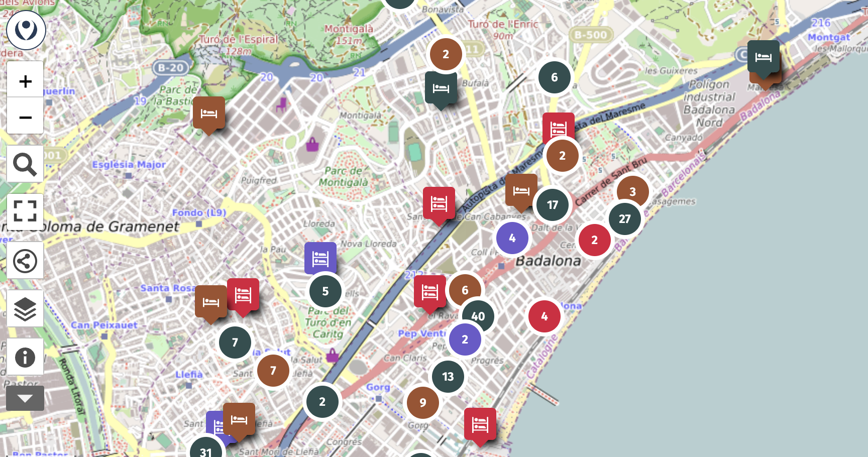
Task: Open the info panel icon
Action: click(25, 357)
